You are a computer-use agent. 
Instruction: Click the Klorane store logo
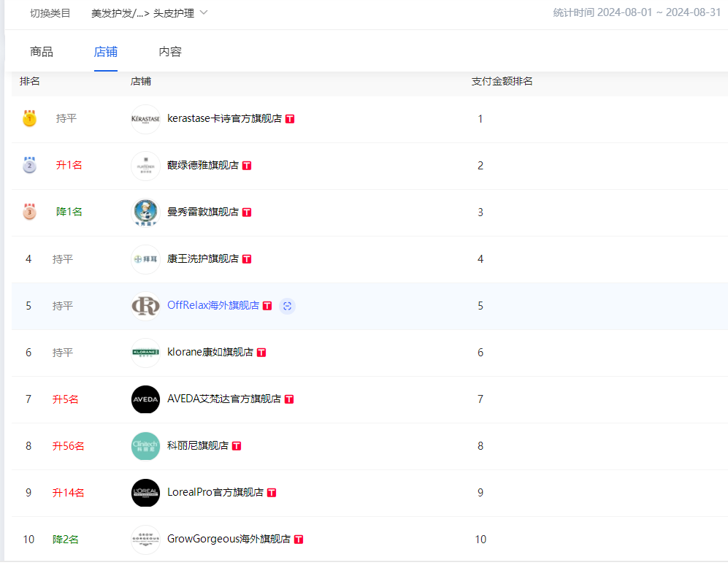point(146,353)
